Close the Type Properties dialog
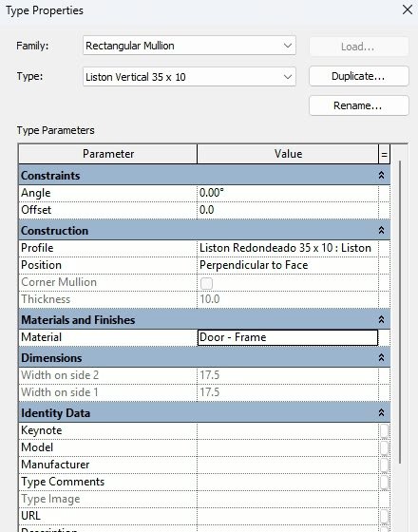Screen dimensions: 418x532 pos(408,9)
